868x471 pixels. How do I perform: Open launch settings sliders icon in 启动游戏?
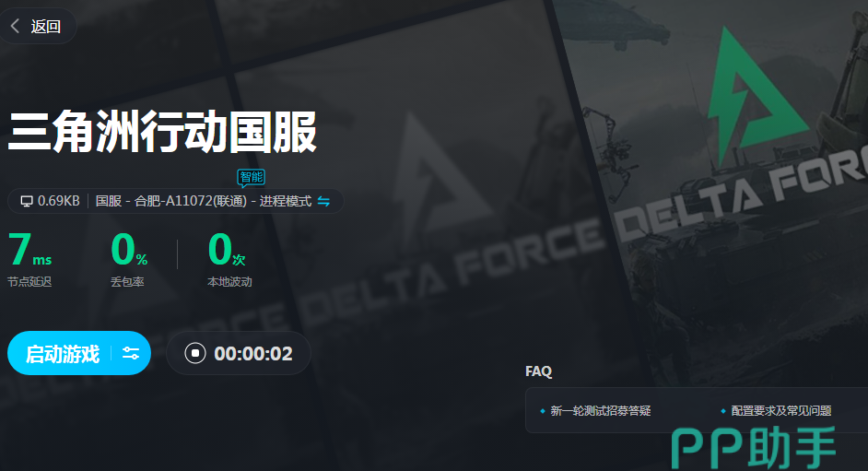click(x=131, y=353)
